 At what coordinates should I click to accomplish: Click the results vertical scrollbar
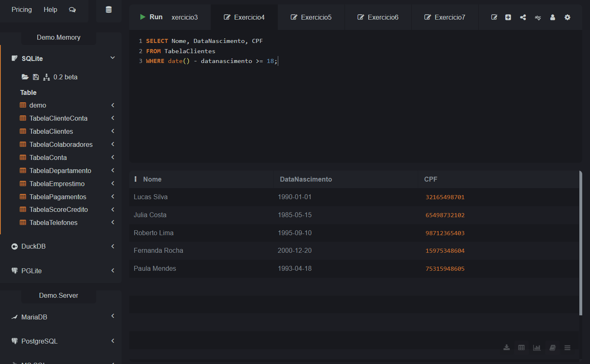581,243
